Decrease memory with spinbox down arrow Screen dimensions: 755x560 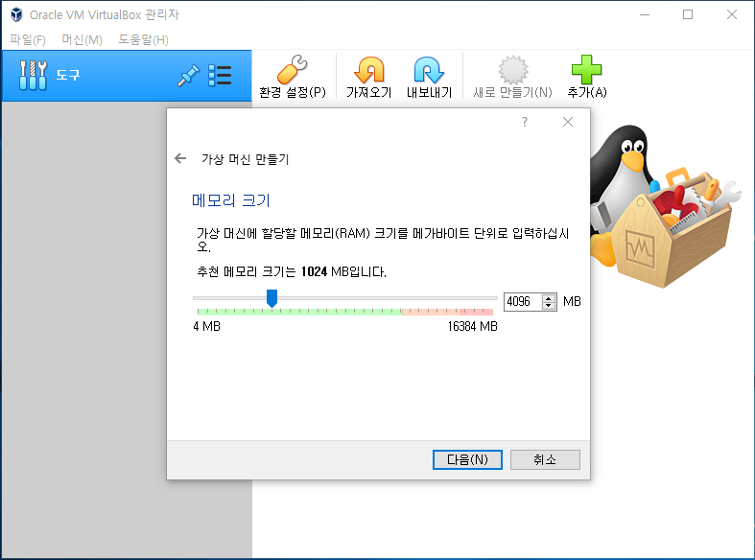coord(549,306)
